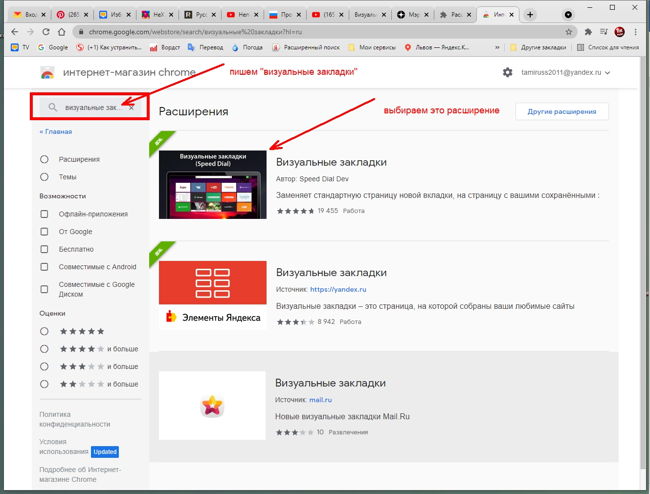The image size is (650, 494).
Task: Open the https://yandex.ru source link
Action: pos(338,289)
